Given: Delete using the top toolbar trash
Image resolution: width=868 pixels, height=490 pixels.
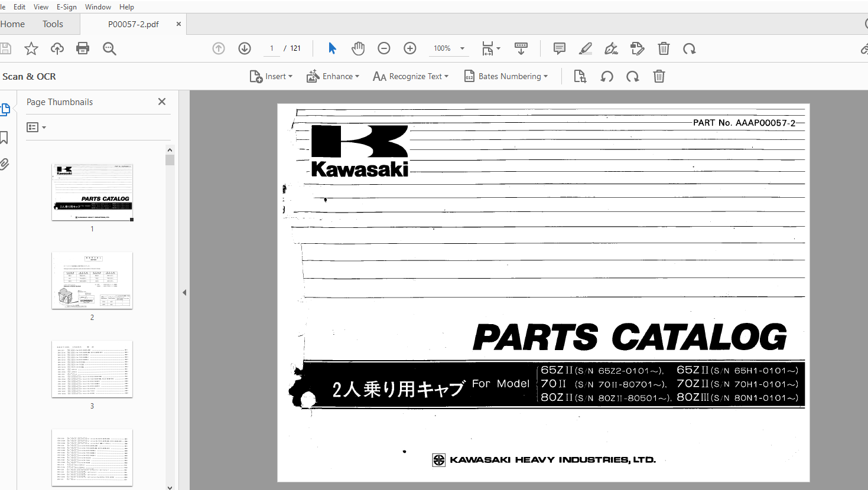Looking at the screenshot, I should pos(664,48).
